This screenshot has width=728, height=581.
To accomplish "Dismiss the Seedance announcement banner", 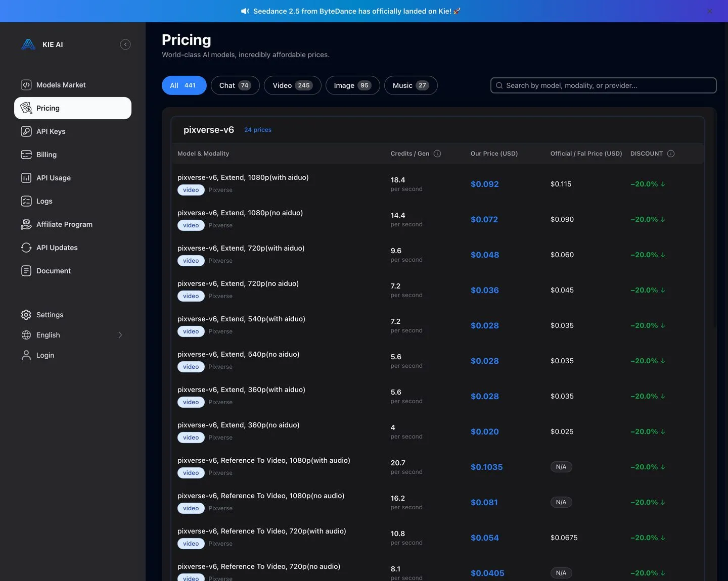I will coord(709,11).
